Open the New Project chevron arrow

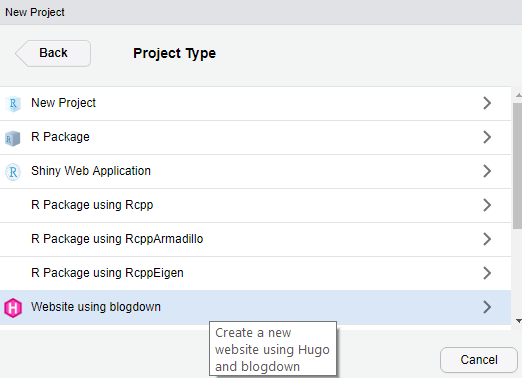[x=487, y=103]
